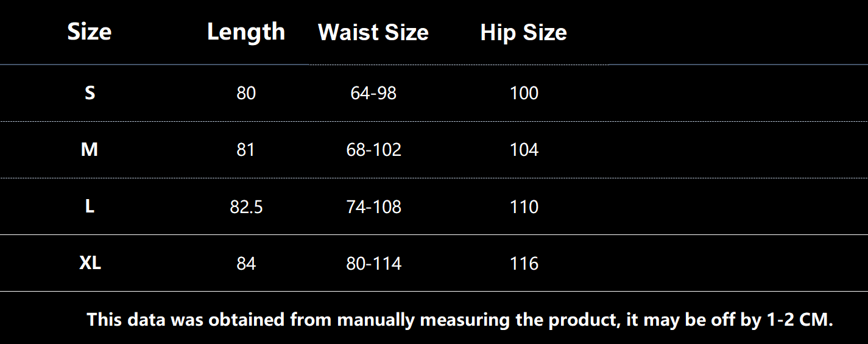
Task: Click the waist range 74-108
Action: (x=373, y=207)
